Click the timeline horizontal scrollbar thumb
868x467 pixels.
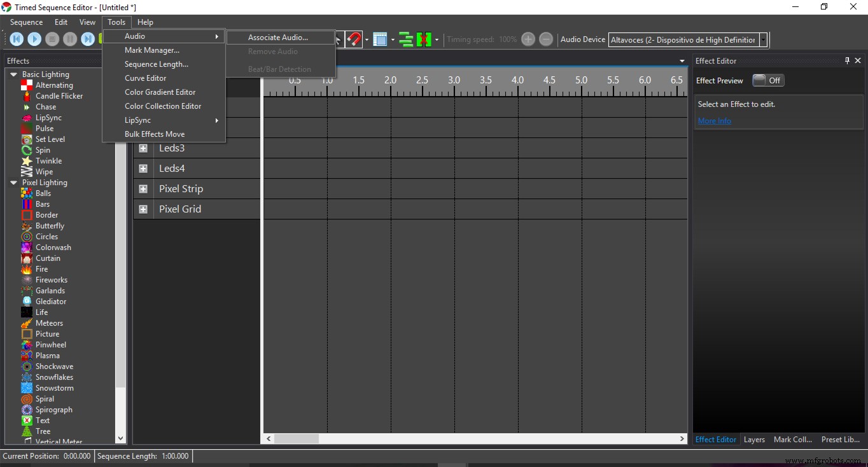(x=297, y=439)
